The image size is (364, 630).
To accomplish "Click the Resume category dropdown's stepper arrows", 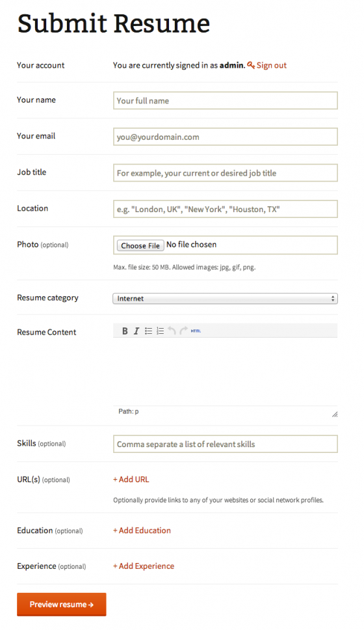I will coord(333,299).
